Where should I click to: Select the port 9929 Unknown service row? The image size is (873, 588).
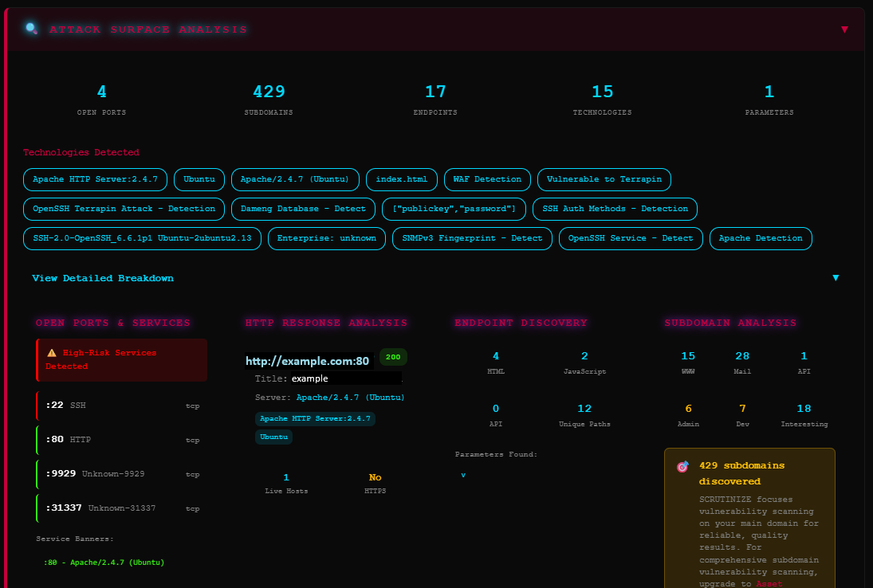click(x=121, y=473)
